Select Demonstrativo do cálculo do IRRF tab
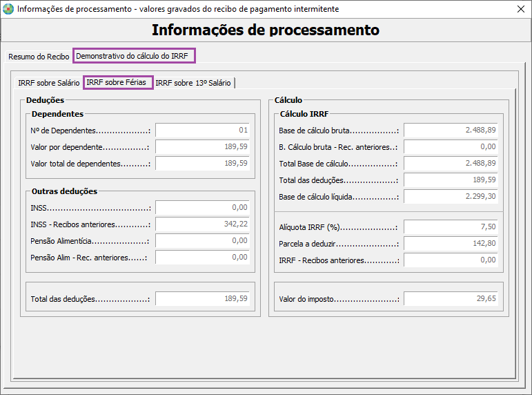The image size is (532, 395). pos(134,56)
